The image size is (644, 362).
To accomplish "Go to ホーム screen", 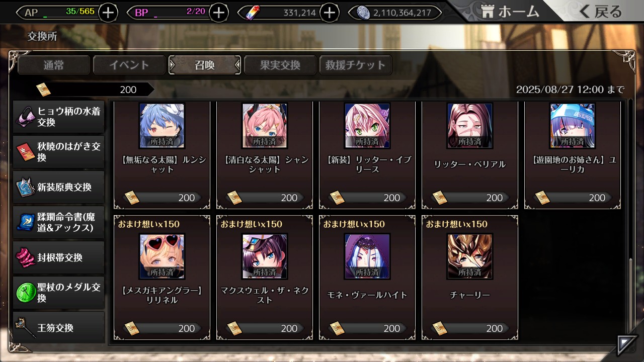I will [510, 12].
